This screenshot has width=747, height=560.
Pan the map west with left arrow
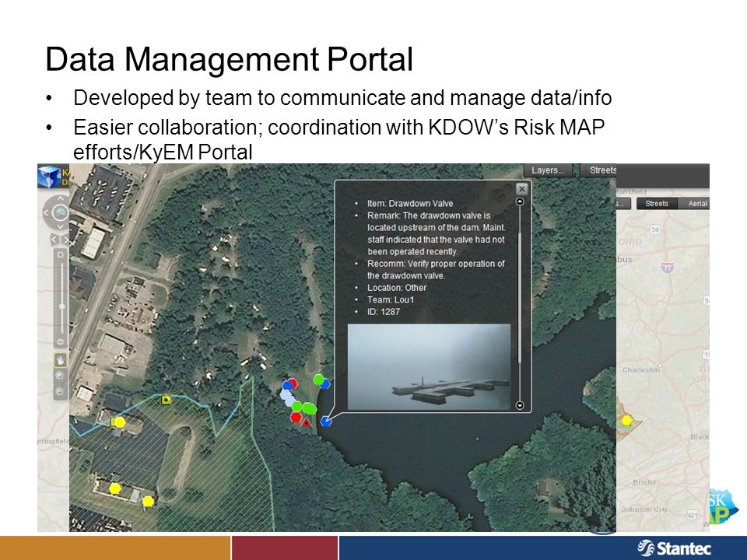(46, 212)
